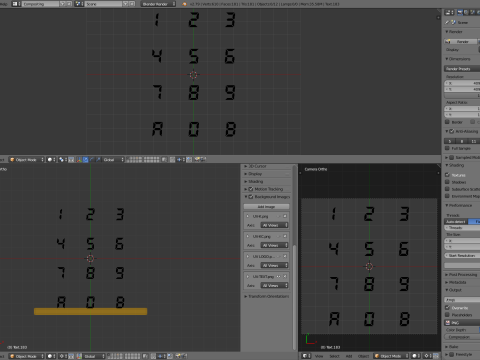480x360 pixels.
Task: Open Axis dropdown for UIH4C.png image
Action: coord(274,245)
